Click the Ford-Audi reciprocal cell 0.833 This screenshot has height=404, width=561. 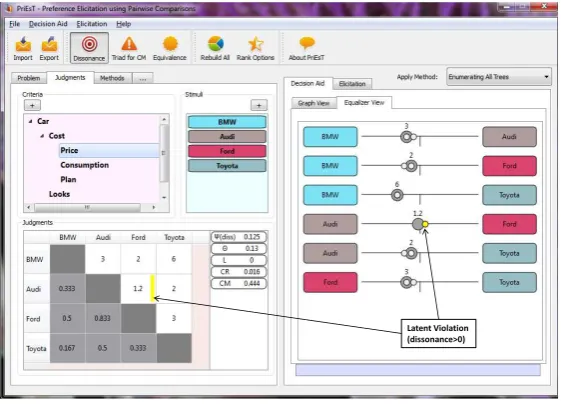coord(103,319)
